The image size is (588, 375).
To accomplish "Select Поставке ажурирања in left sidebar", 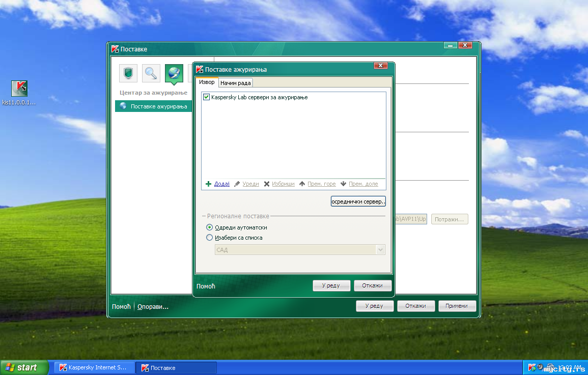I will [x=153, y=106].
